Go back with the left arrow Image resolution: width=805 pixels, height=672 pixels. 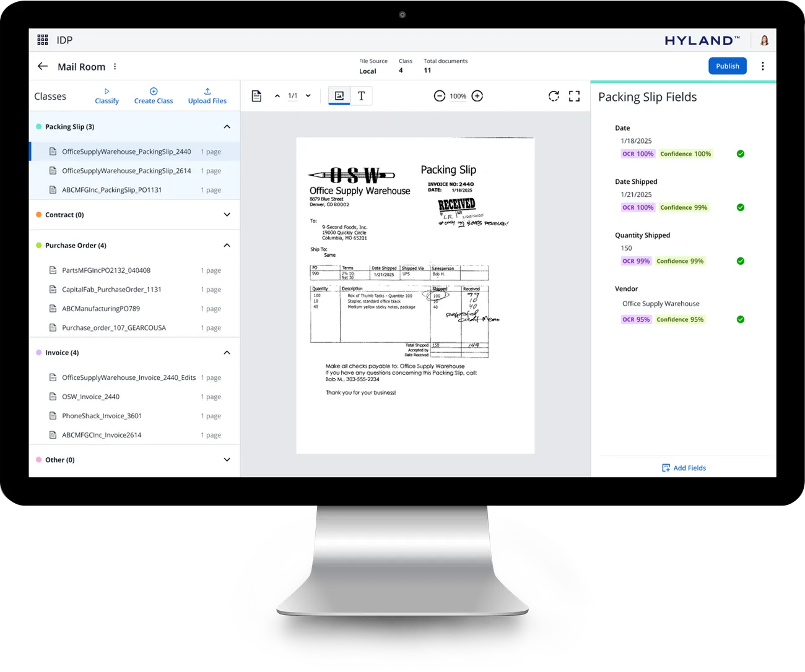[x=43, y=66]
